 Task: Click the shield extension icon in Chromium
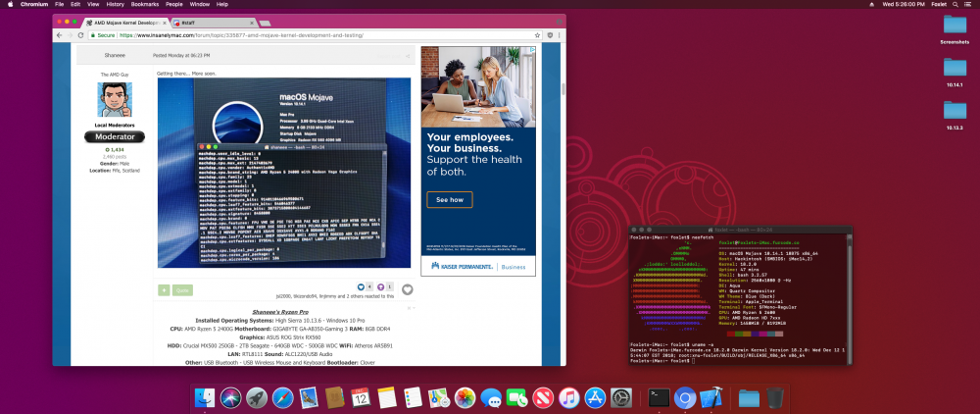coord(550,35)
